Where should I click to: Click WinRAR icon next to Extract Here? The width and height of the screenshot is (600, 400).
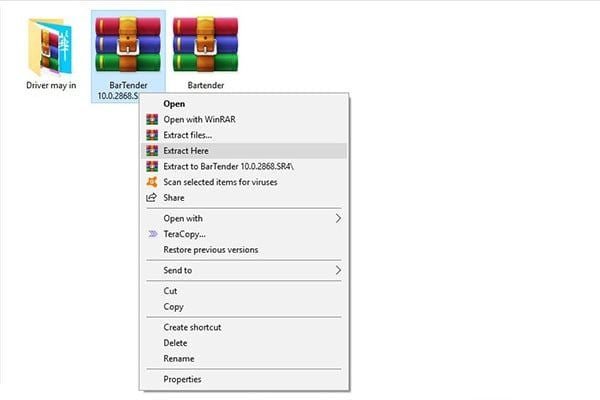152,150
